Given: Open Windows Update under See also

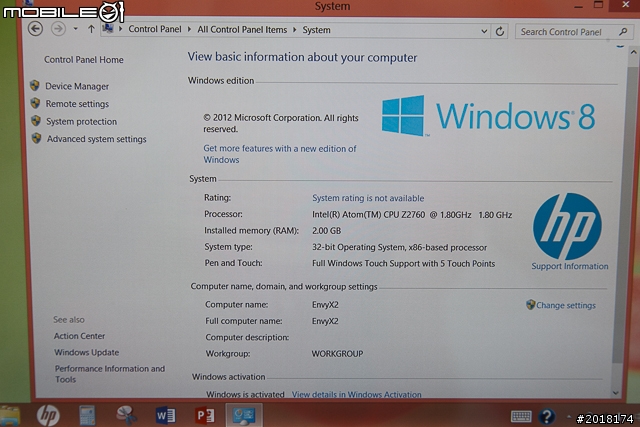Looking at the screenshot, I should [87, 352].
